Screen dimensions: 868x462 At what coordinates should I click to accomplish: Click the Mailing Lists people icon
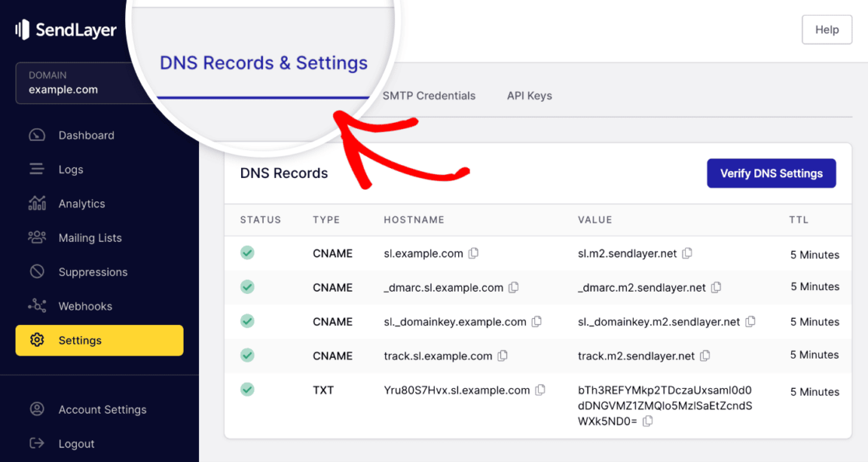click(37, 237)
